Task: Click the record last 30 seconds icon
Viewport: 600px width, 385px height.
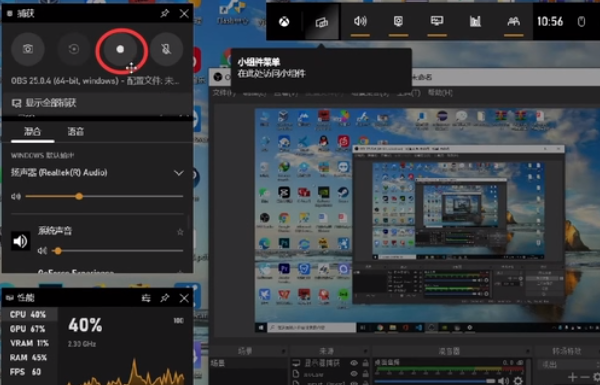Action: point(74,49)
